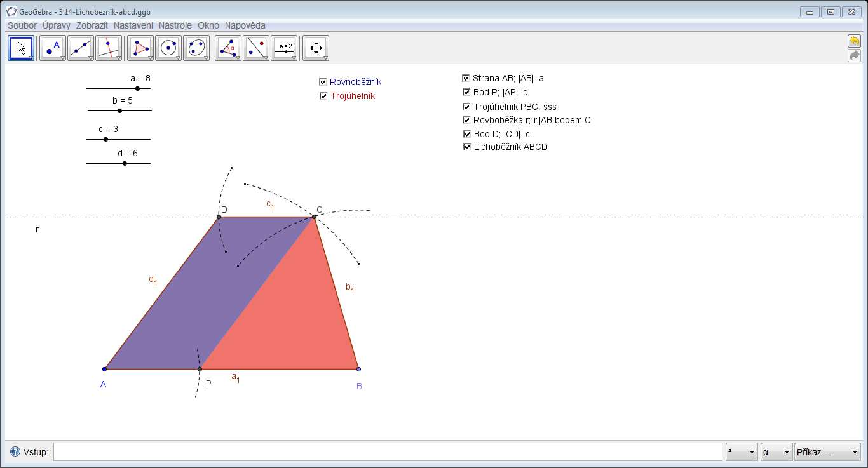
Task: Click the a = 8 slider handle
Action: tap(137, 89)
